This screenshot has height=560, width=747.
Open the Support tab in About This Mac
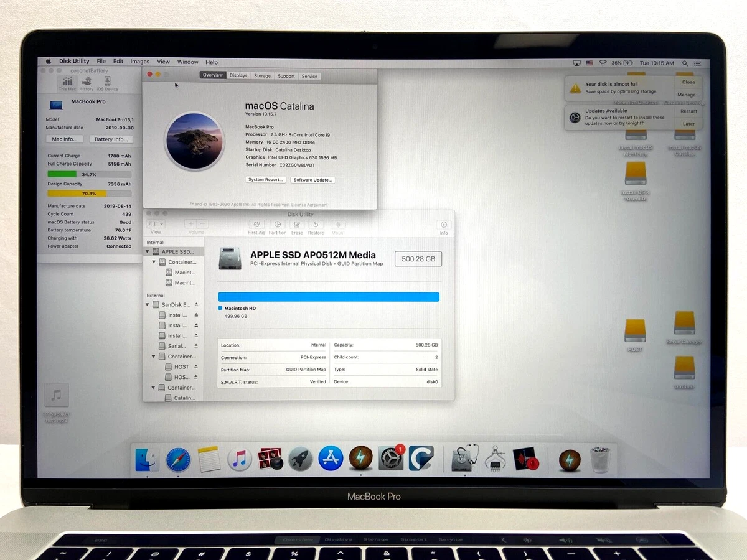pyautogui.click(x=286, y=76)
